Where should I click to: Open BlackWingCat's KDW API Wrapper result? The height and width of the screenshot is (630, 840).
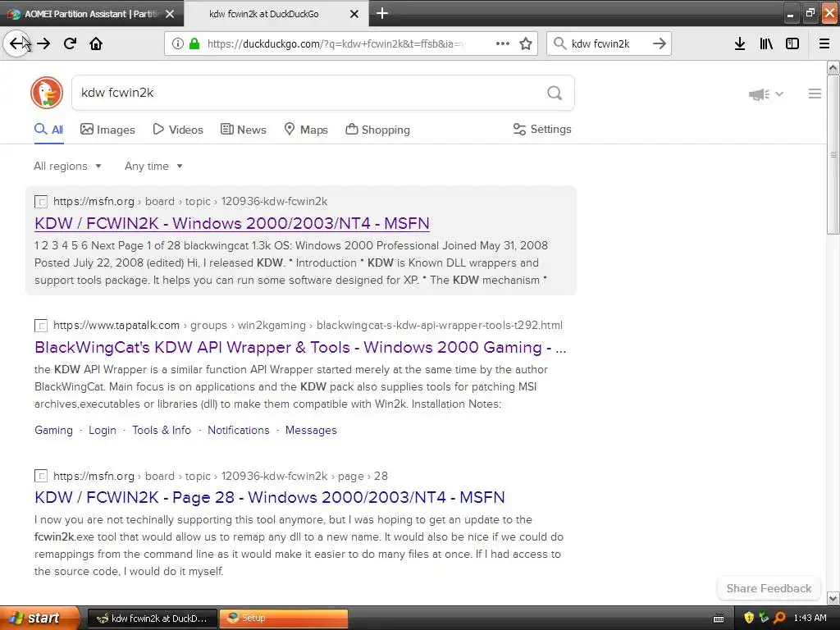(x=300, y=347)
